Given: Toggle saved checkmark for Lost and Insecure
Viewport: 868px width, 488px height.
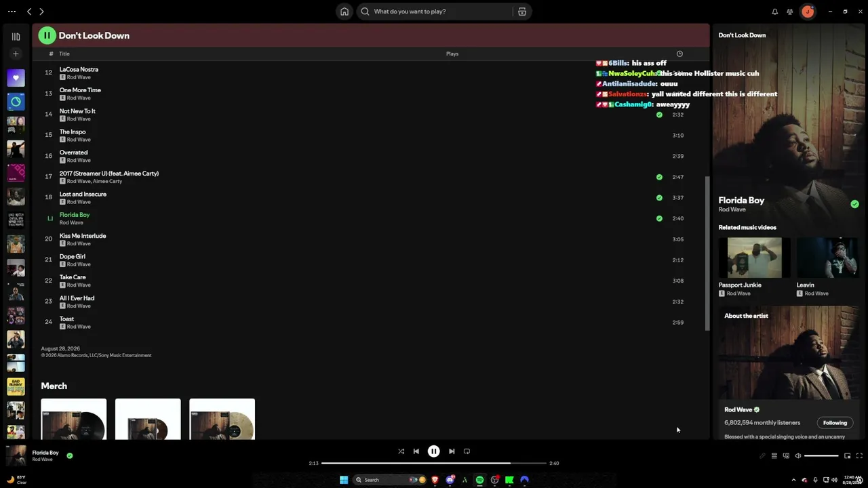Looking at the screenshot, I should tap(659, 198).
